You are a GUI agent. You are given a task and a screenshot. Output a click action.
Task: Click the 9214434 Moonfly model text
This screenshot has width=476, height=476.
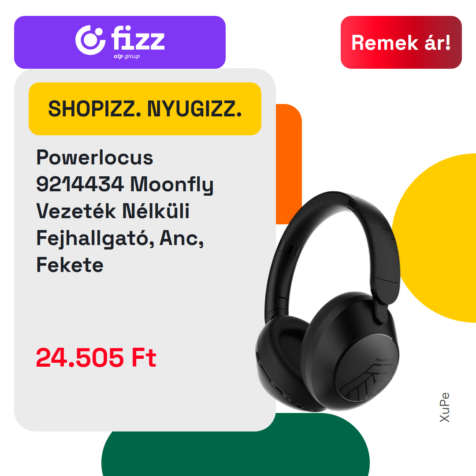pos(125,184)
